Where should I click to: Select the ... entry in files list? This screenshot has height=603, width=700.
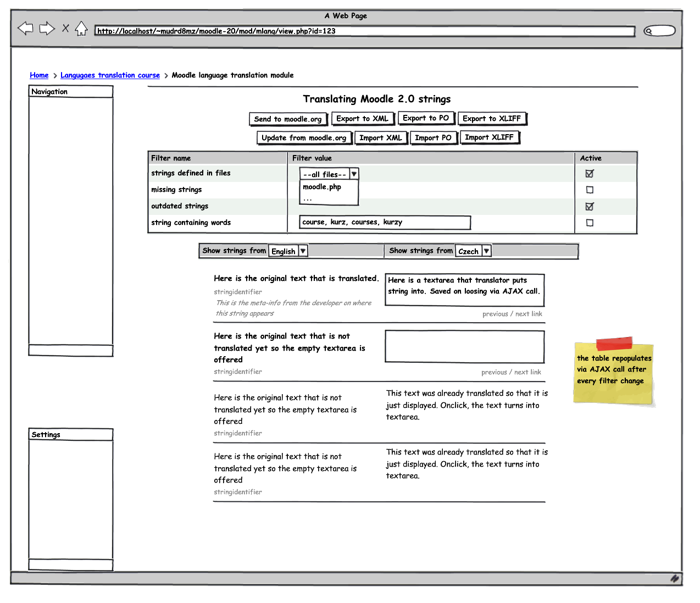tap(308, 199)
